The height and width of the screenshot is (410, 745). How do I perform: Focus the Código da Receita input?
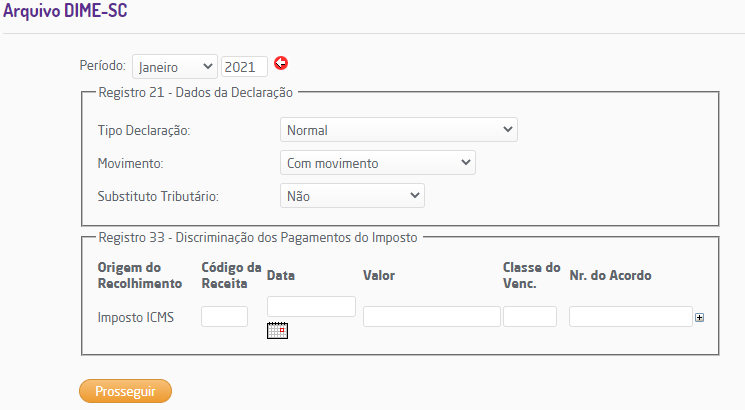tap(224, 317)
